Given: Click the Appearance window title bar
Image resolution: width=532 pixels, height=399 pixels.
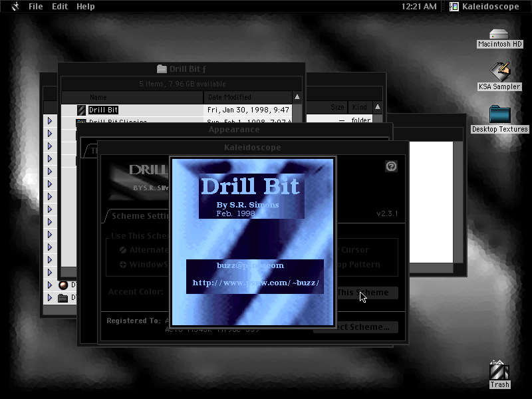Looking at the screenshot, I should point(234,130).
